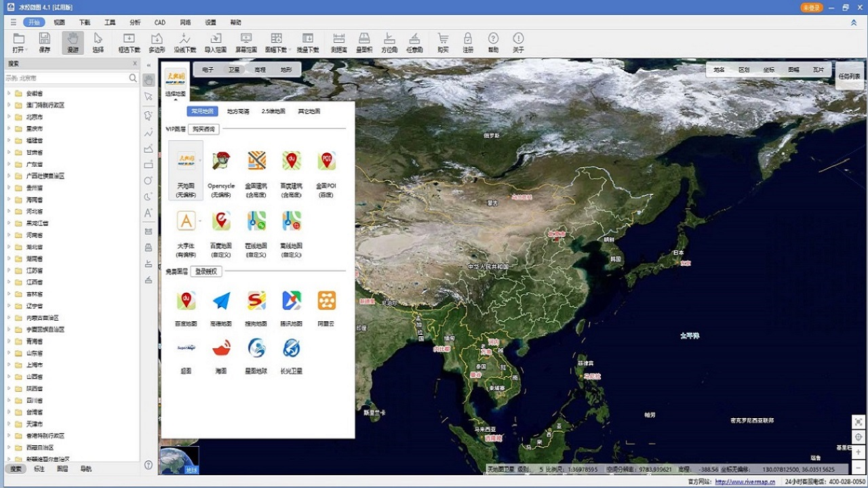Select 腾讯地图 map source
This screenshot has height=488, width=868.
(292, 300)
